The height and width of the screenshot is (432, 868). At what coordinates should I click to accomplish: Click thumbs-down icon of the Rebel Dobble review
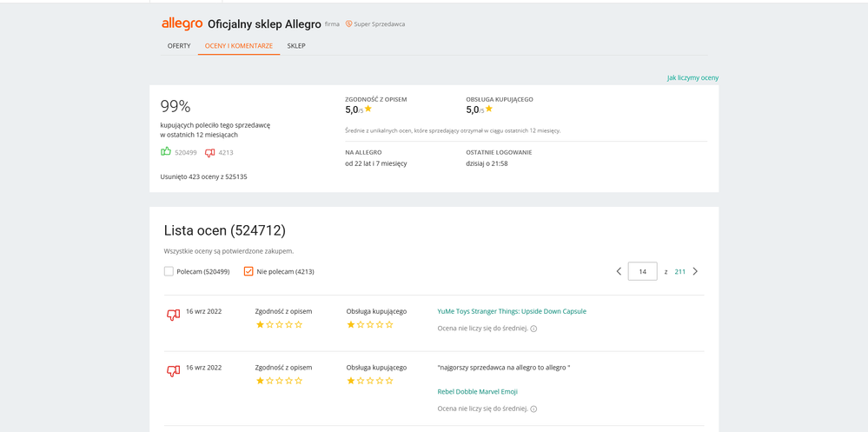click(173, 371)
